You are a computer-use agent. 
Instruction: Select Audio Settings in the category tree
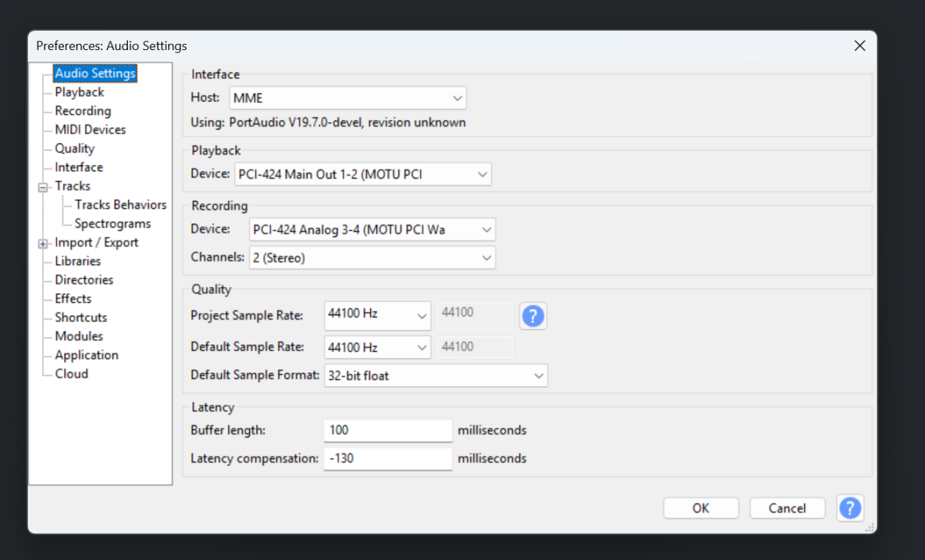[95, 73]
